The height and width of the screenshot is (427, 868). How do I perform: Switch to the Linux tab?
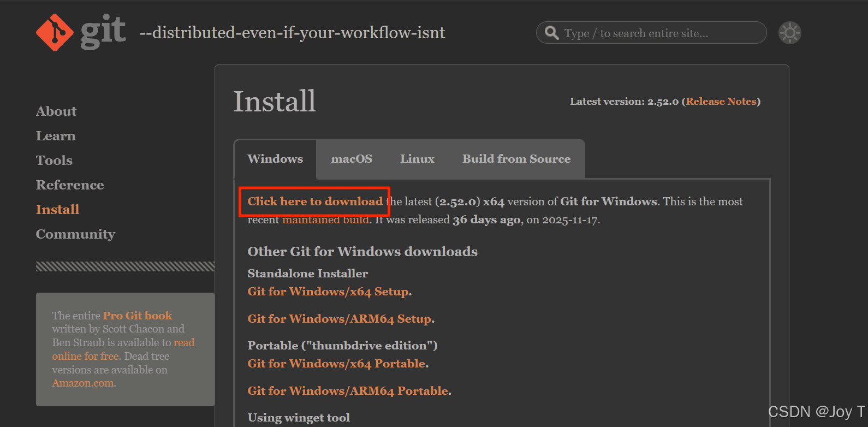[417, 159]
